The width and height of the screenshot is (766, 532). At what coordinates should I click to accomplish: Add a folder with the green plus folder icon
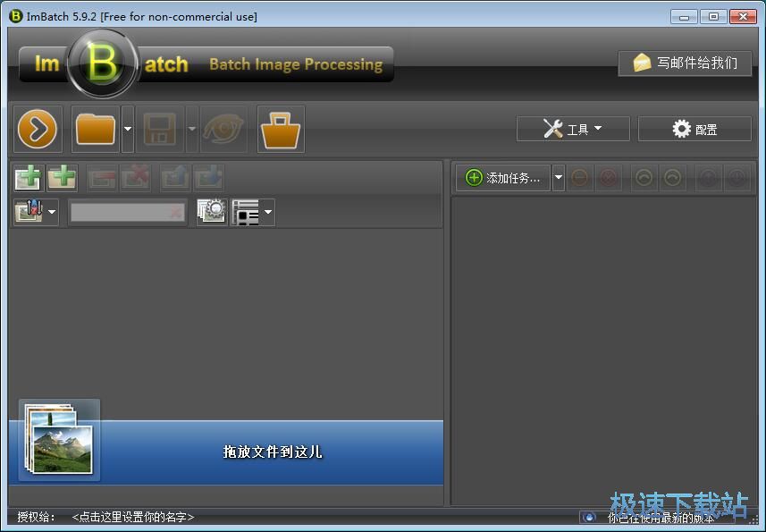(62, 177)
